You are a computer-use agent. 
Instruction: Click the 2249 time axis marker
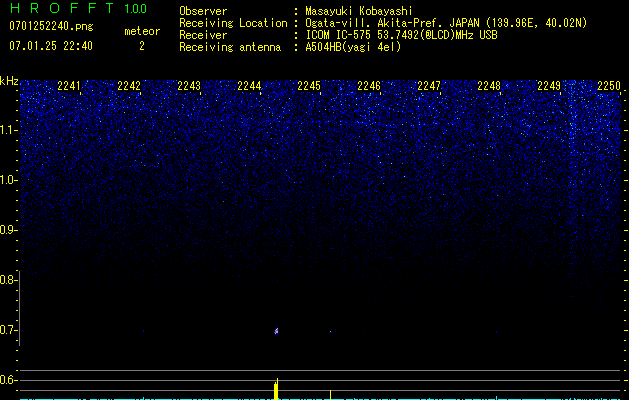coord(549,86)
